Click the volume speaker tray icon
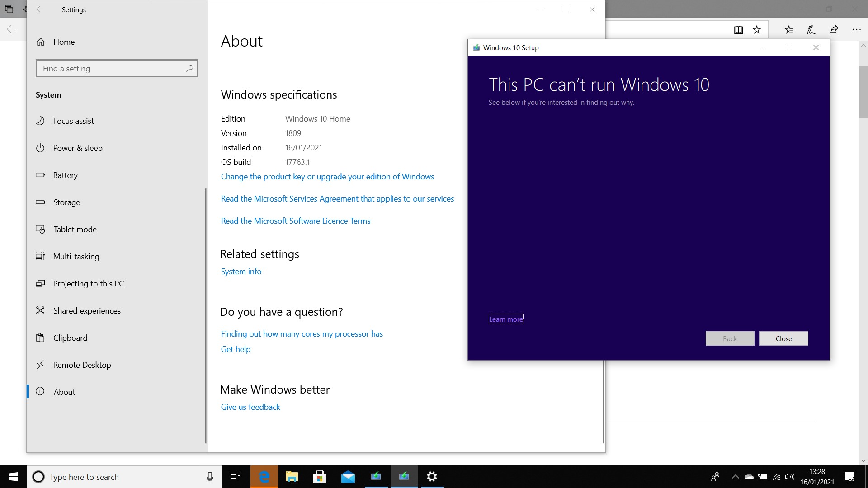Viewport: 868px width, 488px height. point(790,477)
